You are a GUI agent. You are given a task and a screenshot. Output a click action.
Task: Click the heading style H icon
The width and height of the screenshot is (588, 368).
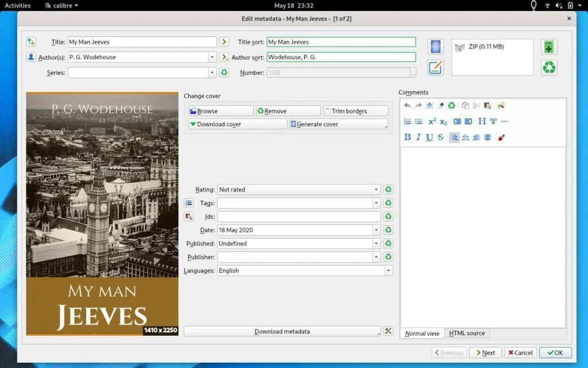point(482,121)
